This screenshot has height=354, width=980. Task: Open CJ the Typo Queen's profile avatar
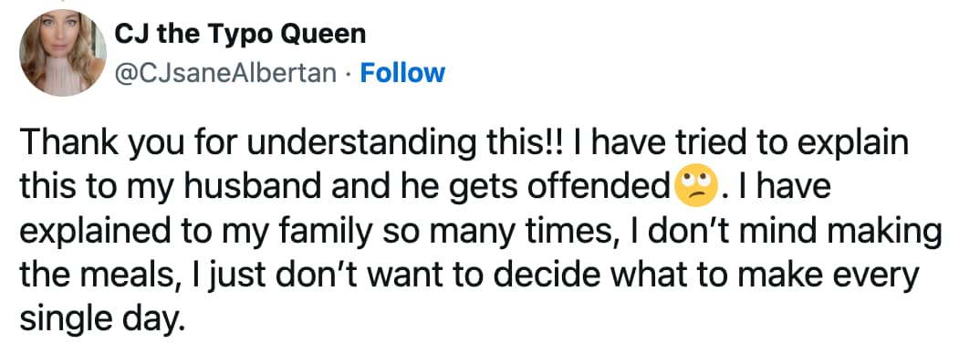(x=62, y=53)
